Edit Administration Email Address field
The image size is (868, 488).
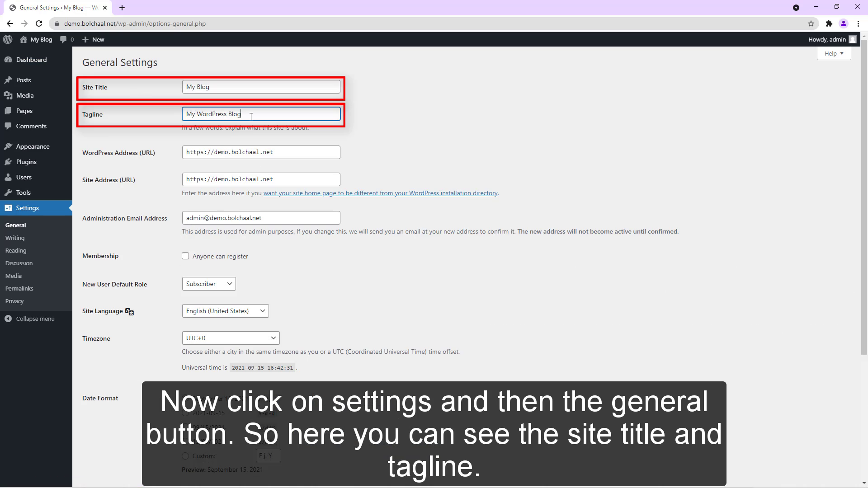(261, 218)
